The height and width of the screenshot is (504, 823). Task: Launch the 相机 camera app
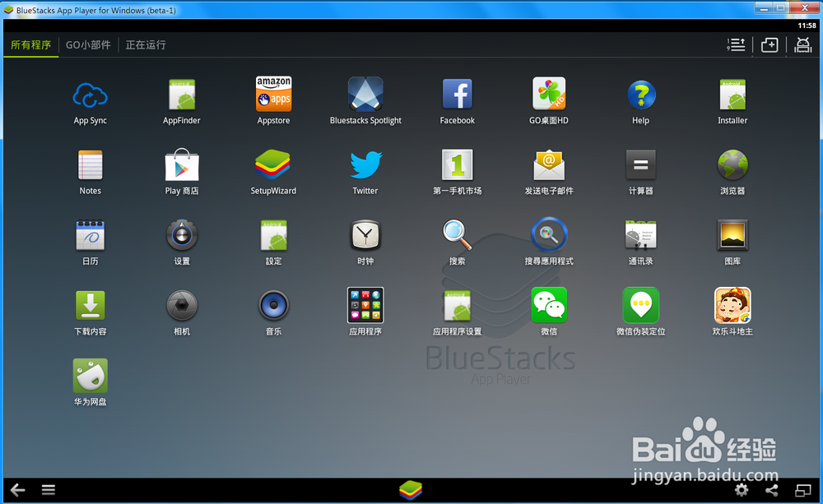[182, 306]
